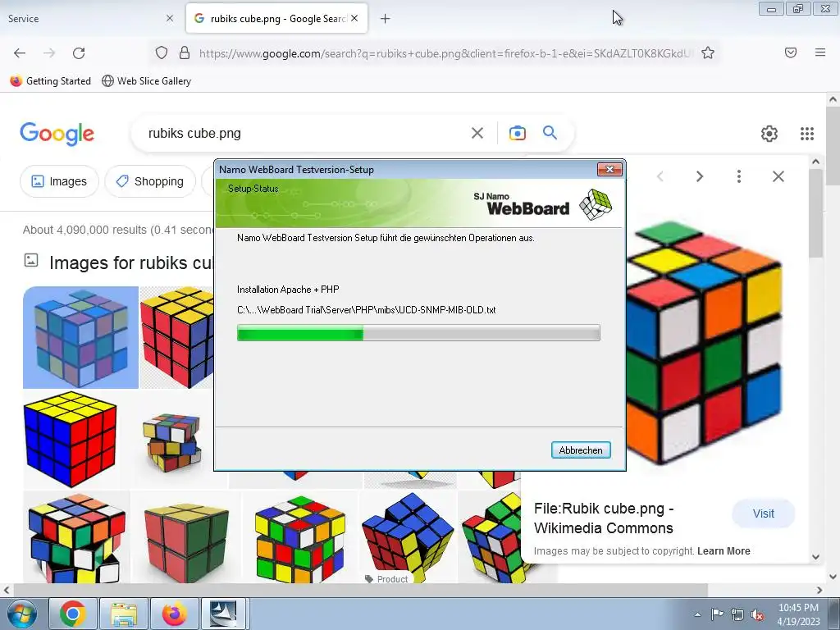The height and width of the screenshot is (630, 840).
Task: Open Pocket save icon in toolbar
Action: (x=791, y=52)
